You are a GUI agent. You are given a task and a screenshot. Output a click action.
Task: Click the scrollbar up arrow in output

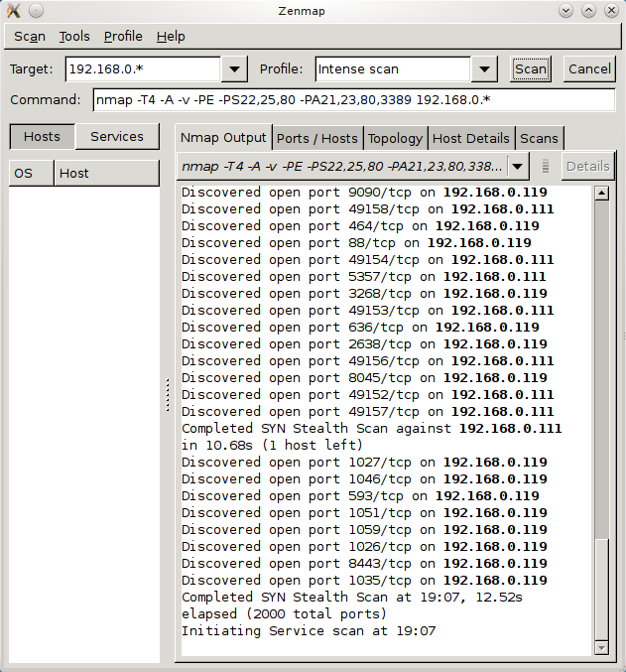600,193
